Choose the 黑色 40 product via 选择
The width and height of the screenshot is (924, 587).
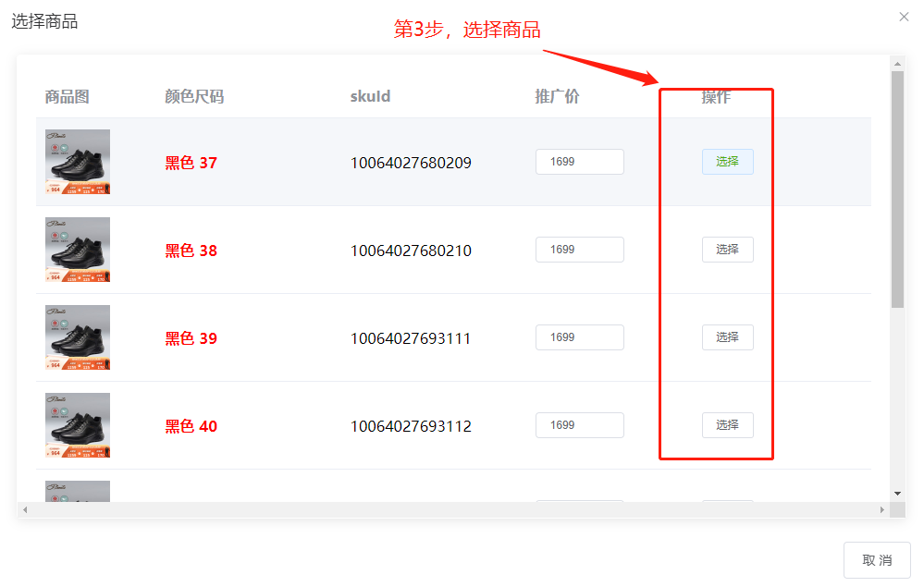coord(727,425)
